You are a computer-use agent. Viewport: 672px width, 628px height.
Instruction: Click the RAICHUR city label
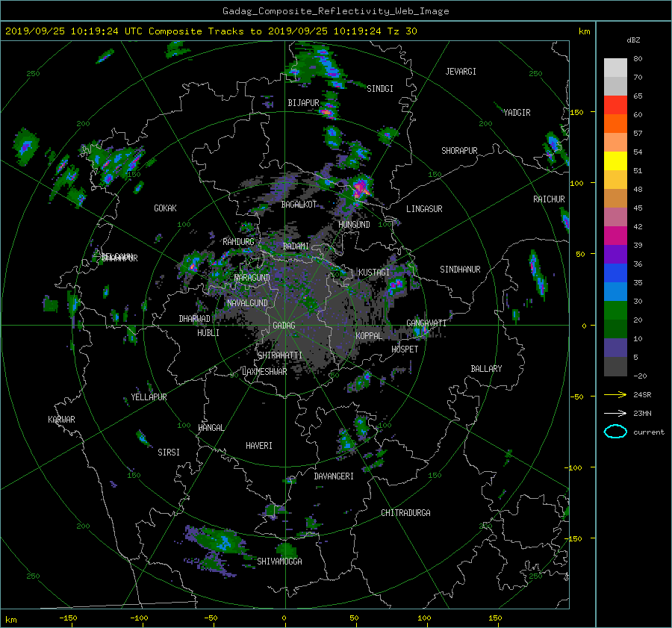point(549,199)
